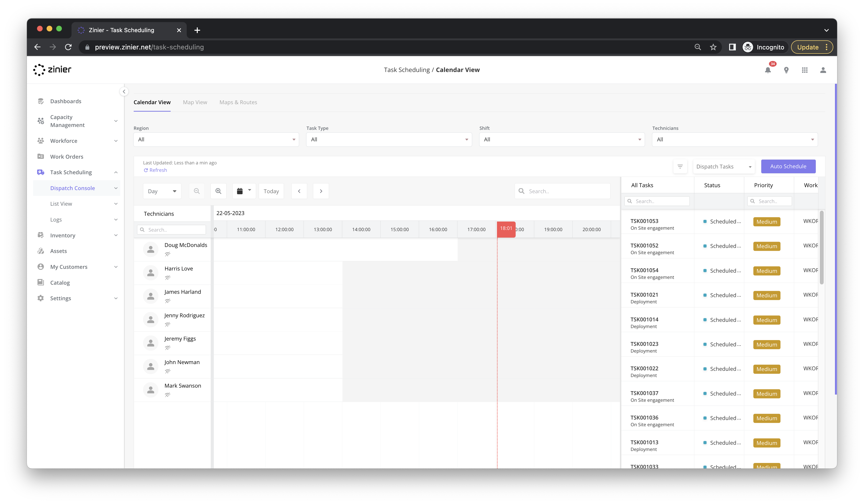Open the apps grid icon
Screen dimensions: 864x504
(x=805, y=70)
